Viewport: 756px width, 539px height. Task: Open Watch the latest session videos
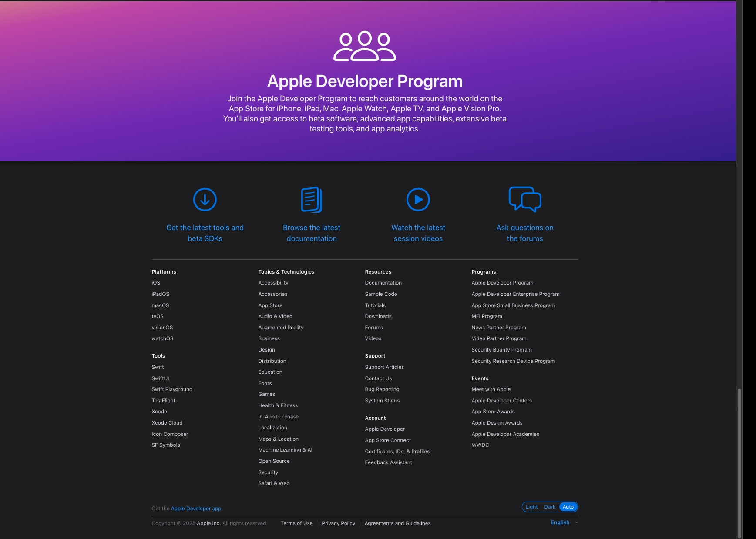click(x=418, y=233)
